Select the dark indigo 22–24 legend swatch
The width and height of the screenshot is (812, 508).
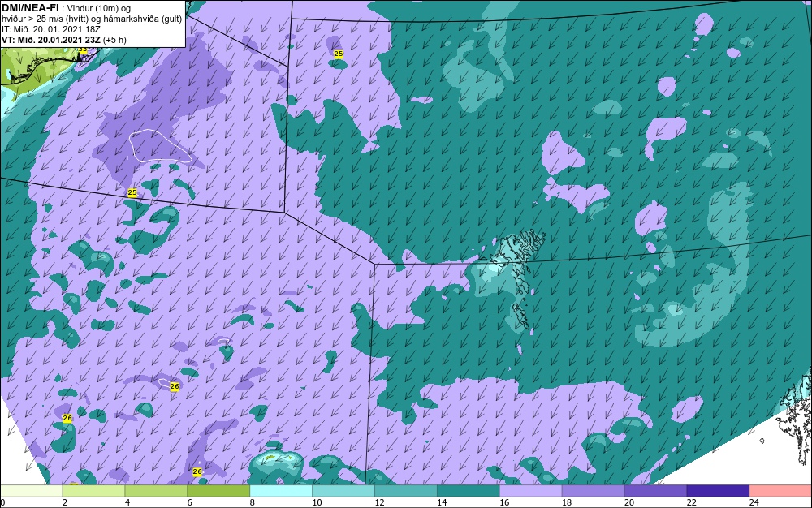pyautogui.click(x=718, y=491)
